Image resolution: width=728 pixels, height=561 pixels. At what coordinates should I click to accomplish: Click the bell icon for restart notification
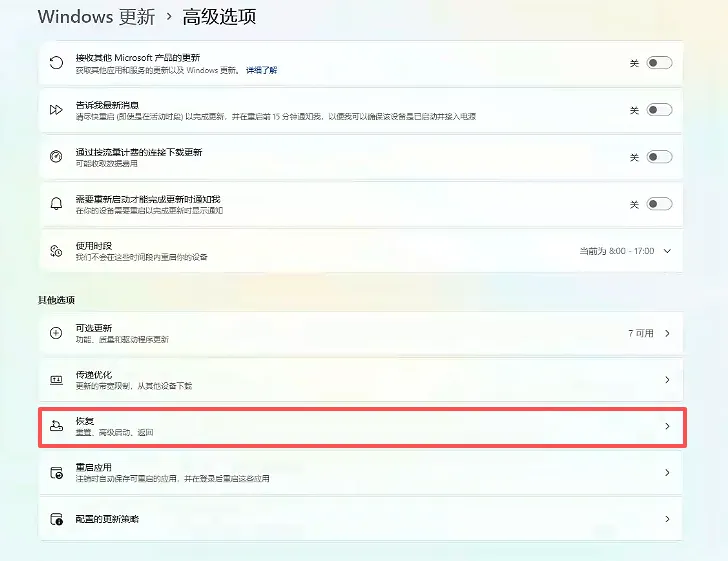tap(56, 204)
